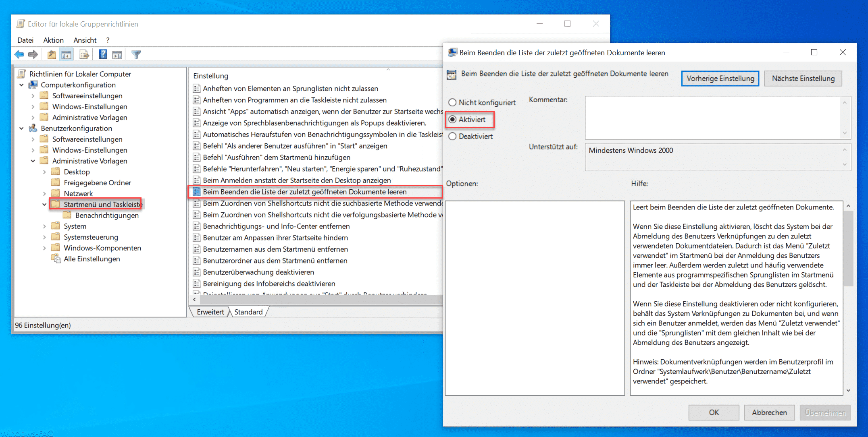The height and width of the screenshot is (437, 868).
Task: Expand the Windows-Komponenten tree node
Action: tap(44, 248)
